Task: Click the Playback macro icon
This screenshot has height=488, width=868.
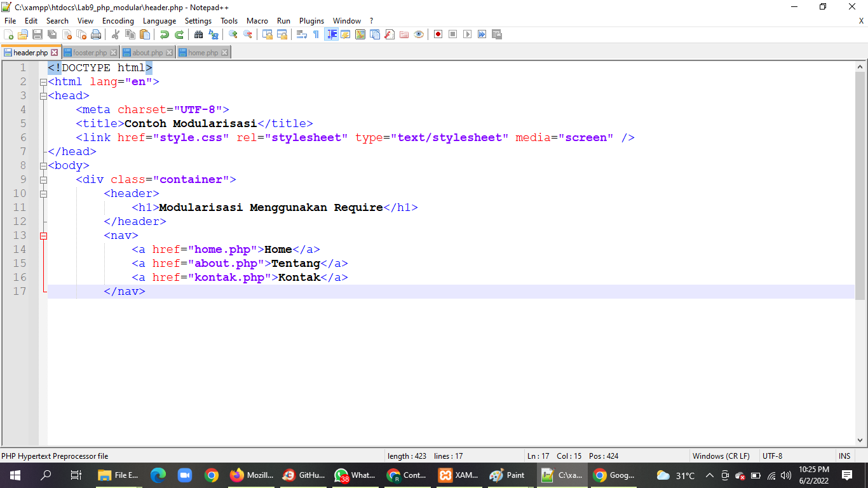Action: coord(468,34)
